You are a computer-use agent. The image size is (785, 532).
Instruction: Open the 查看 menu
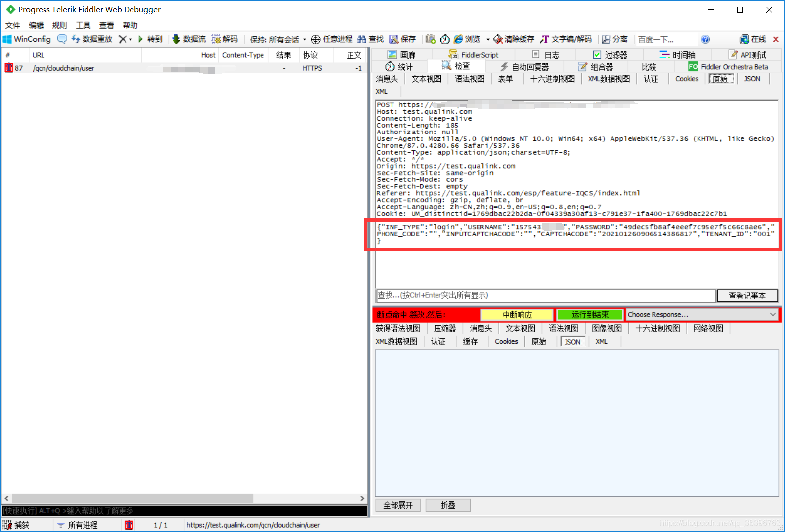[x=106, y=25]
